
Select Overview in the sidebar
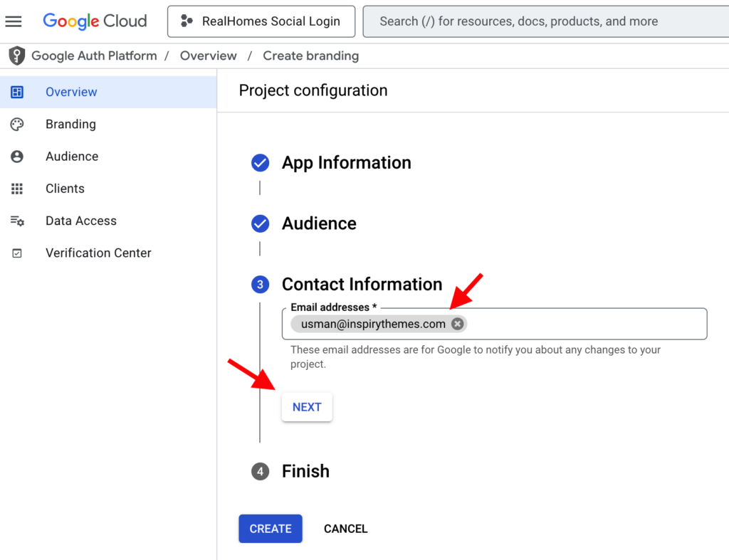coord(108,92)
